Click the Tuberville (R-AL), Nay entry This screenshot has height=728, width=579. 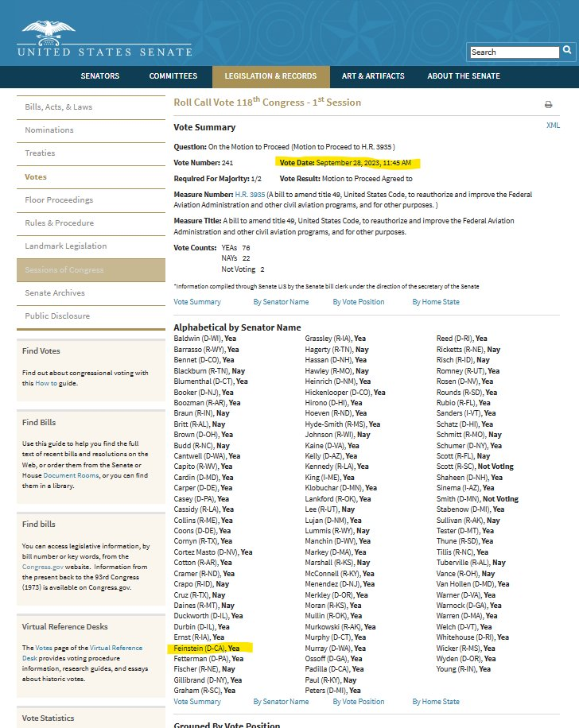pos(471,563)
